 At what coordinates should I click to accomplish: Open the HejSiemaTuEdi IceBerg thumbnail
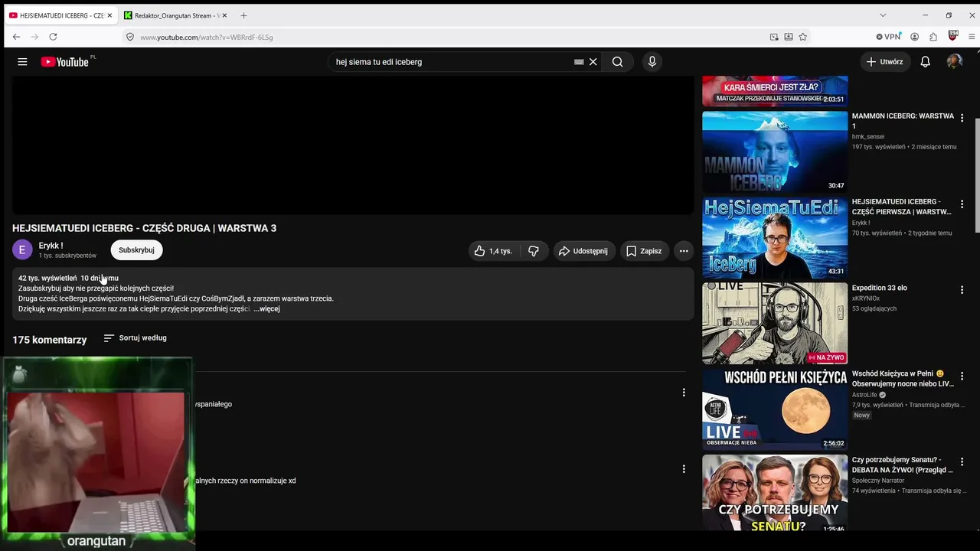[x=775, y=238]
